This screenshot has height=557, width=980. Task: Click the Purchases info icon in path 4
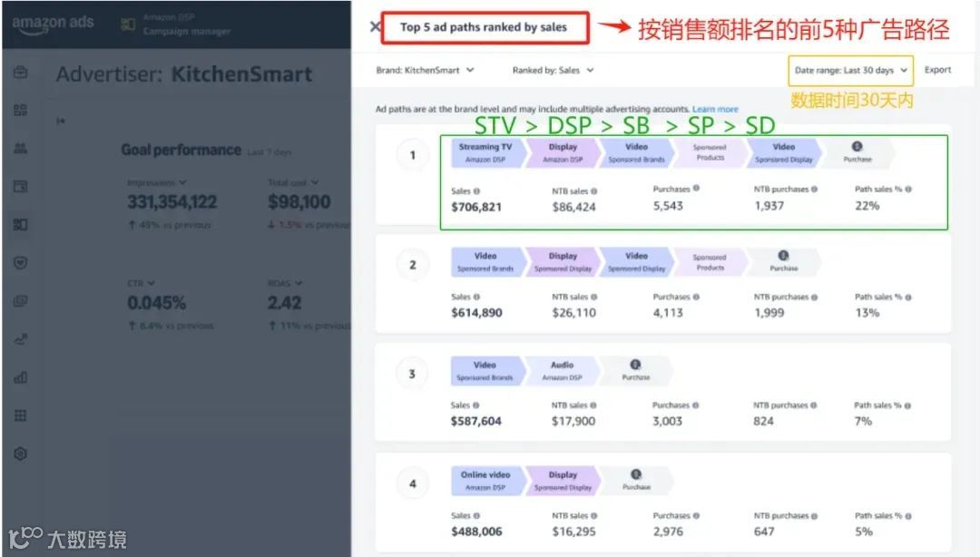coord(696,516)
